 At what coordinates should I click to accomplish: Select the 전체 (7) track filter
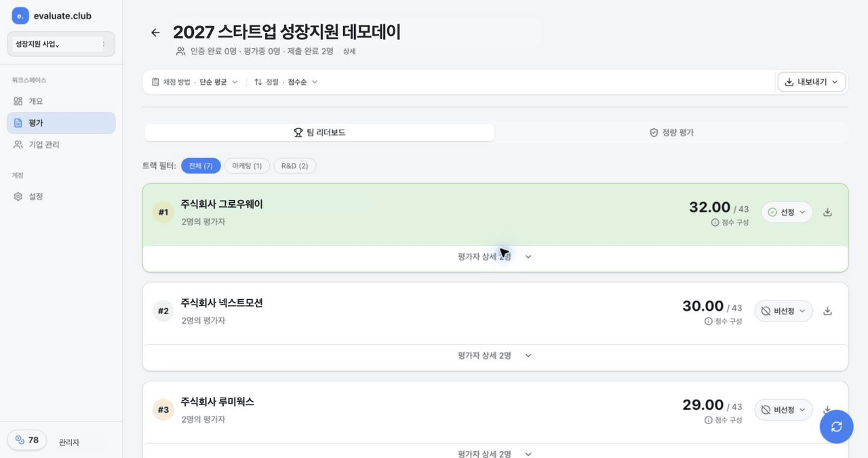(x=201, y=166)
